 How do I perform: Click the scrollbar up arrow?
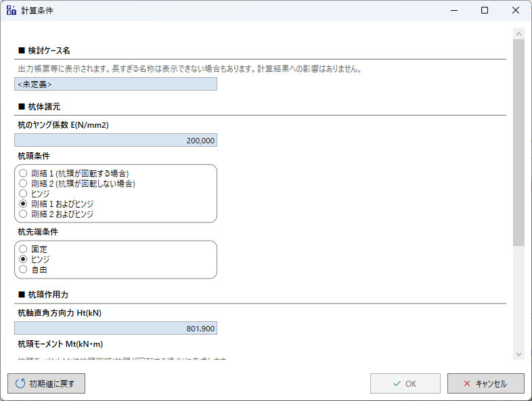[518, 33]
